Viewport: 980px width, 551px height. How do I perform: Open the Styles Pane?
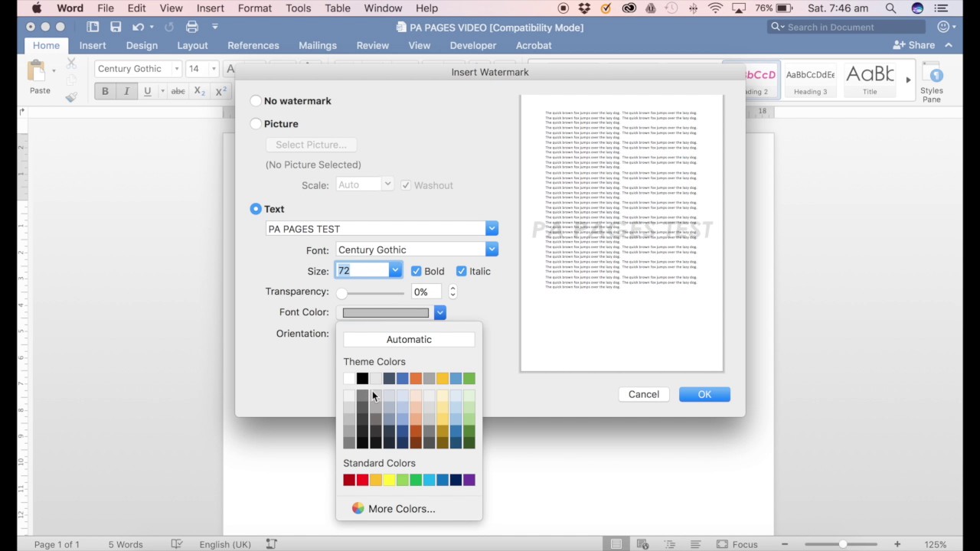click(932, 83)
